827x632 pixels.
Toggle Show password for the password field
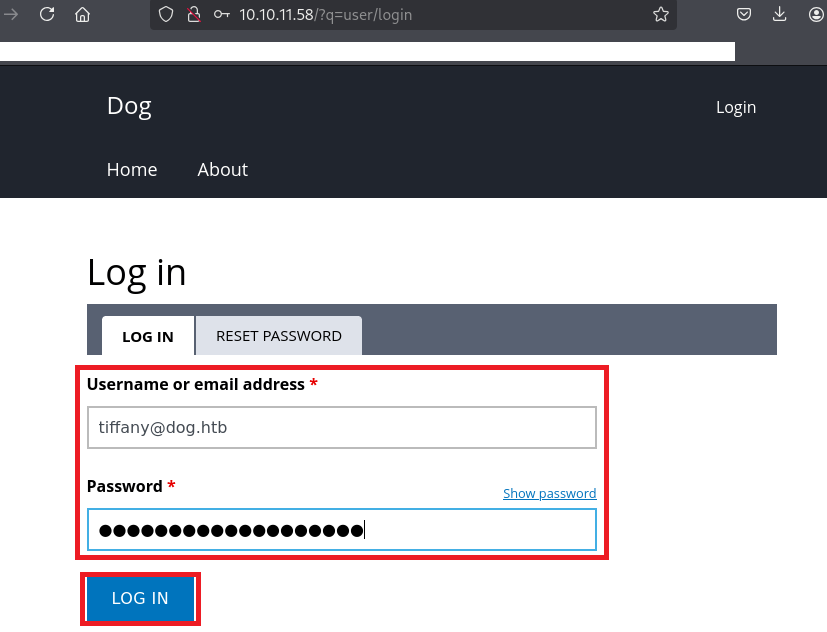549,493
